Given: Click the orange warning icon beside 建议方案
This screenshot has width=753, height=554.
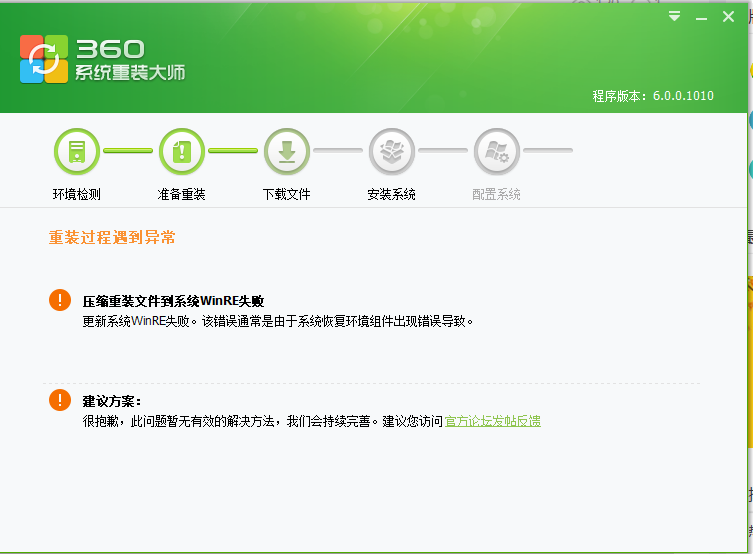Looking at the screenshot, I should point(60,400).
